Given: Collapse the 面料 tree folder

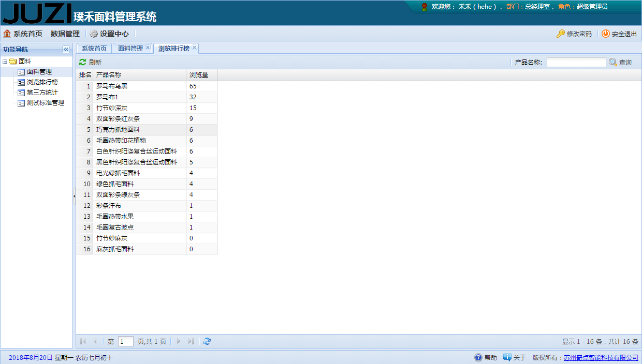Looking at the screenshot, I should (5, 62).
